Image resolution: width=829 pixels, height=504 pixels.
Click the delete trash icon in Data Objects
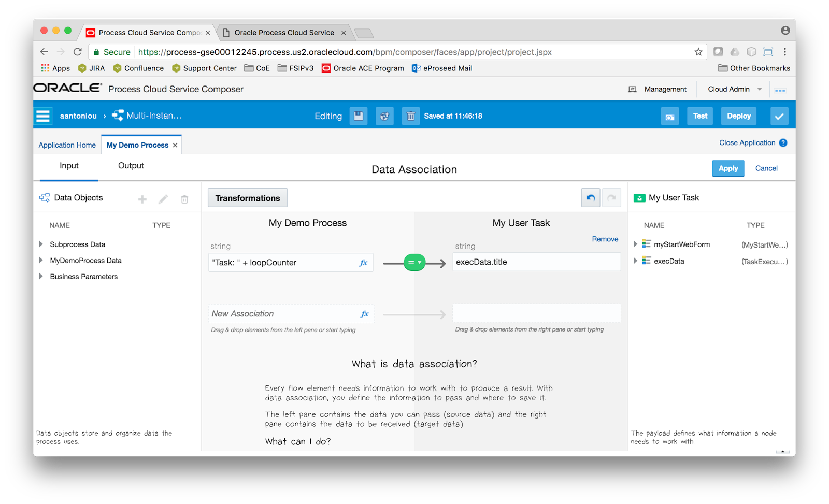click(184, 199)
